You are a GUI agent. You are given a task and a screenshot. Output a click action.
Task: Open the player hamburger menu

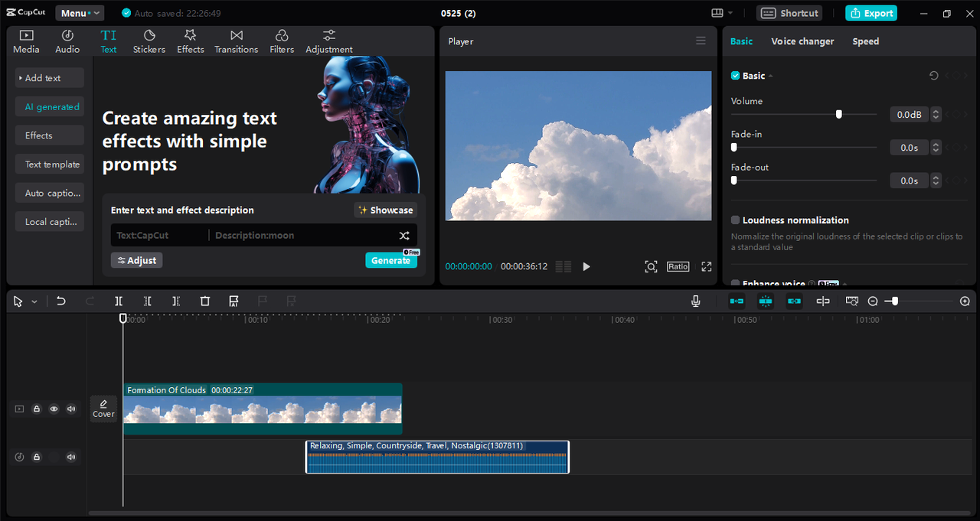(701, 41)
